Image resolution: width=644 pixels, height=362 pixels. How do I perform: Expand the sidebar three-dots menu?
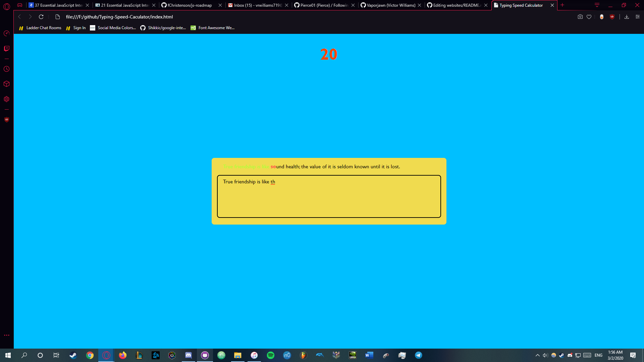pyautogui.click(x=6, y=335)
